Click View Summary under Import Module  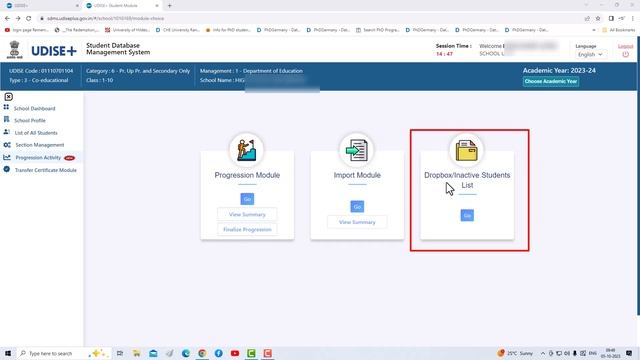tap(357, 222)
